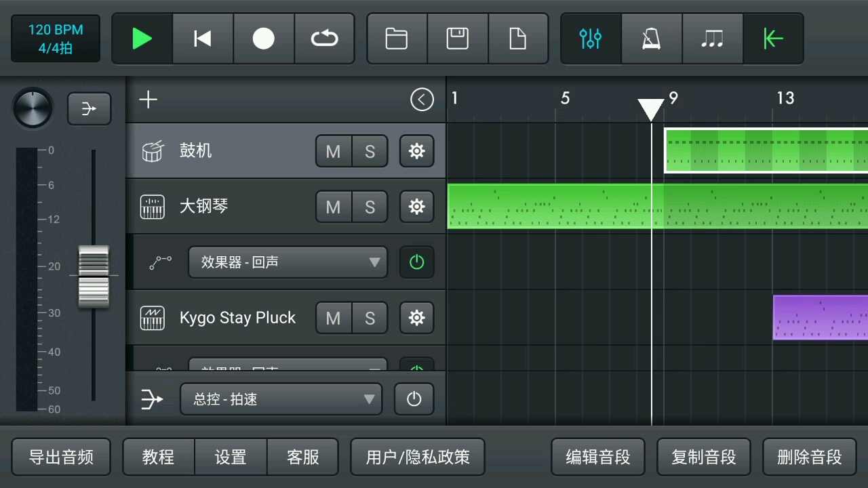Select the piano track green clip

pyautogui.click(x=657, y=206)
